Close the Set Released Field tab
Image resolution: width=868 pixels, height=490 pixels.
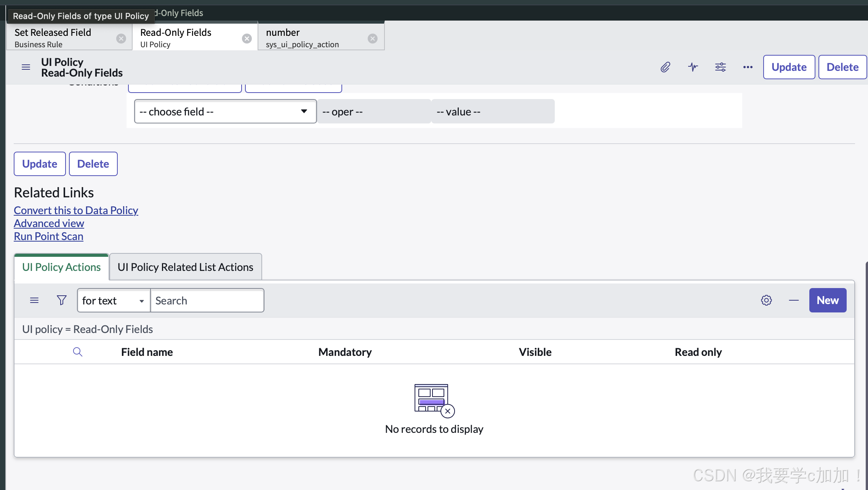tap(121, 38)
